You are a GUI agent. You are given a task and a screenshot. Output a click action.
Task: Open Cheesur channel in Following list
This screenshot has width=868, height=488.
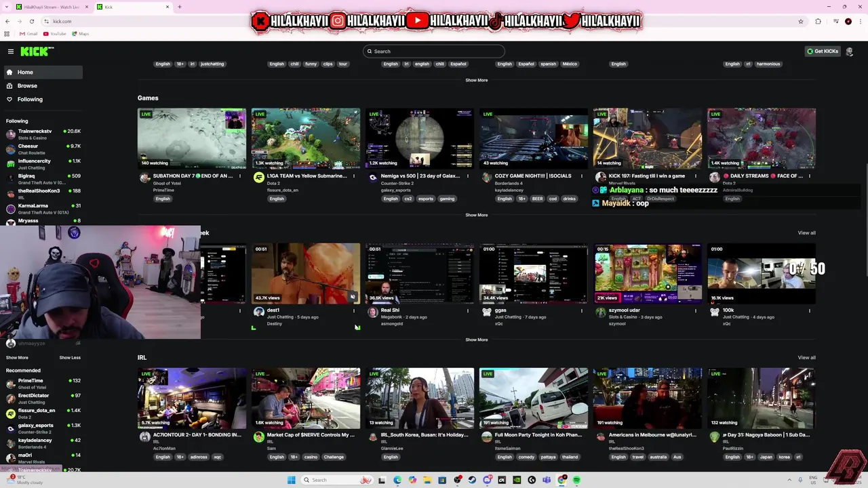click(43, 148)
